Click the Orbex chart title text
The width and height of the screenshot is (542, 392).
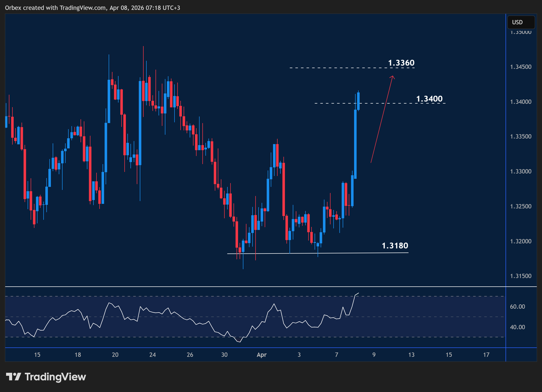pos(92,8)
